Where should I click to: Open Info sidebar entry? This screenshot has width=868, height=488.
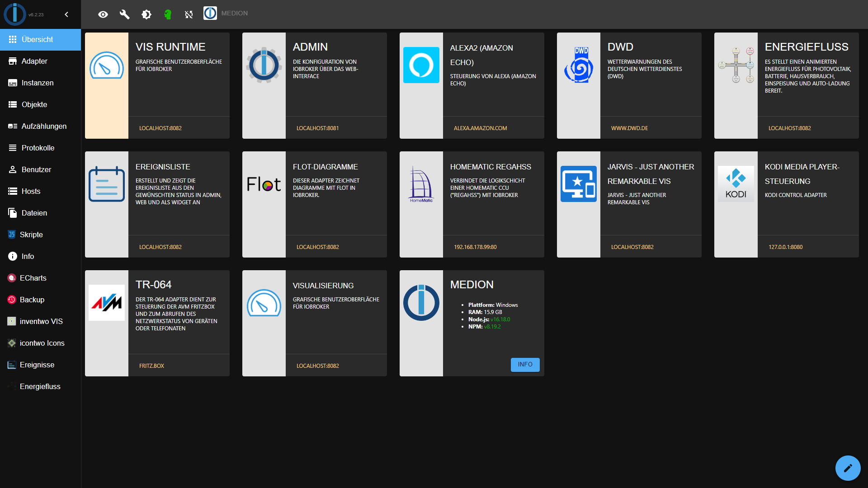pyautogui.click(x=41, y=256)
